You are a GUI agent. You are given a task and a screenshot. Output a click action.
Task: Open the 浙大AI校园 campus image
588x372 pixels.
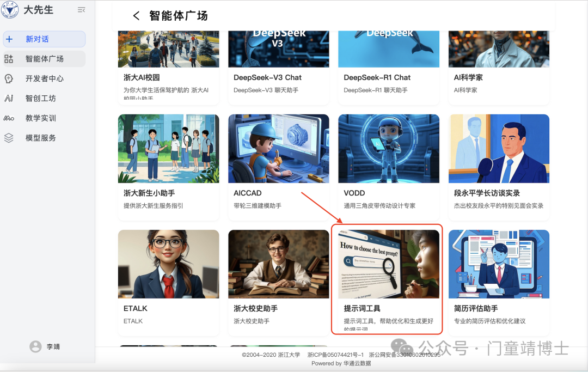coord(168,49)
